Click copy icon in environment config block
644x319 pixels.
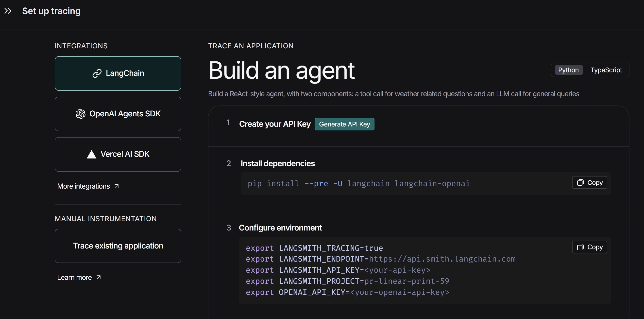580,247
